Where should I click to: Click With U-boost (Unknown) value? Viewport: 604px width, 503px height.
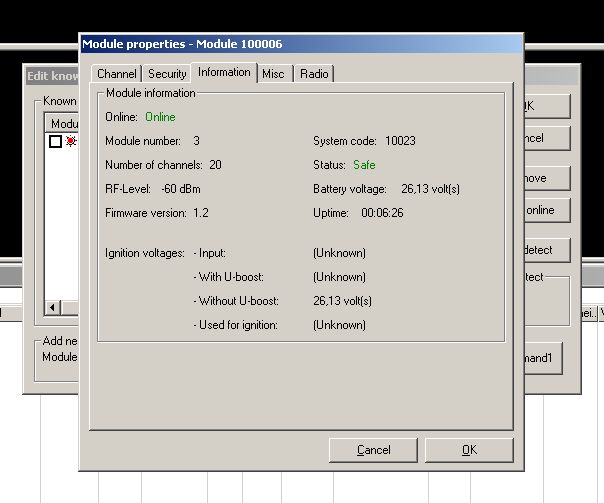click(x=339, y=277)
